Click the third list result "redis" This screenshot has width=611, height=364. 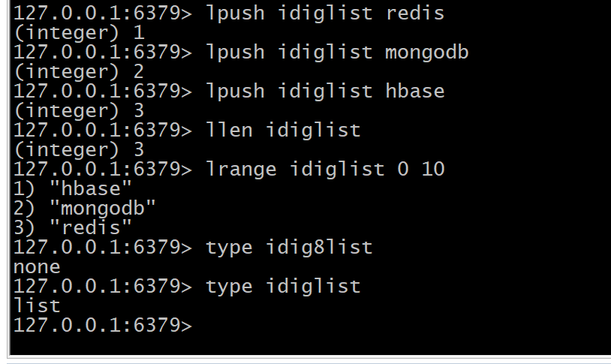coord(91,227)
